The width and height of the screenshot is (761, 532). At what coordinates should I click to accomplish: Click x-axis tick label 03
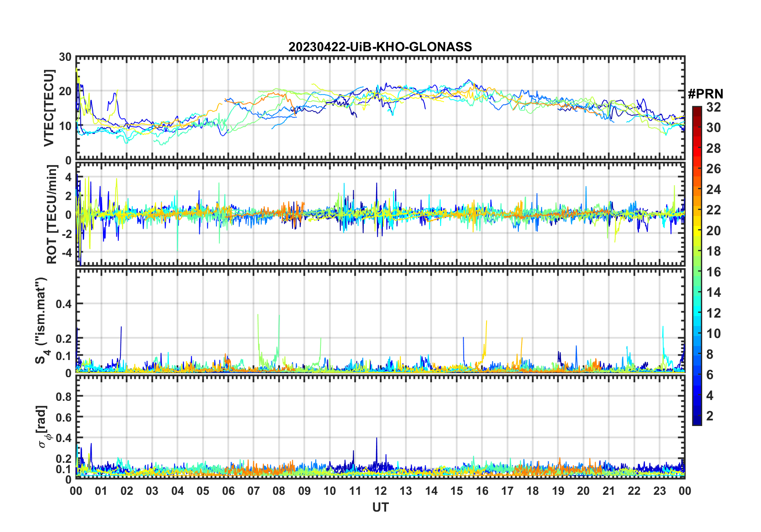click(152, 491)
